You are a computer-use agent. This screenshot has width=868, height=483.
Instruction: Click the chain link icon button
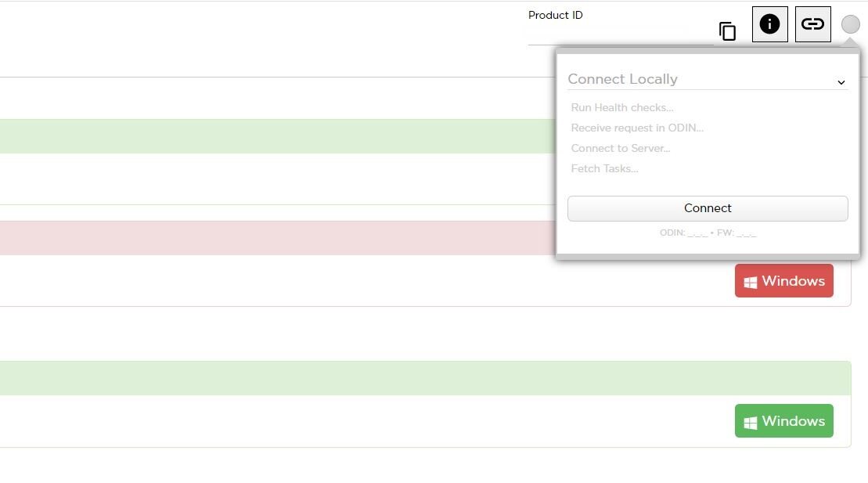tap(812, 24)
